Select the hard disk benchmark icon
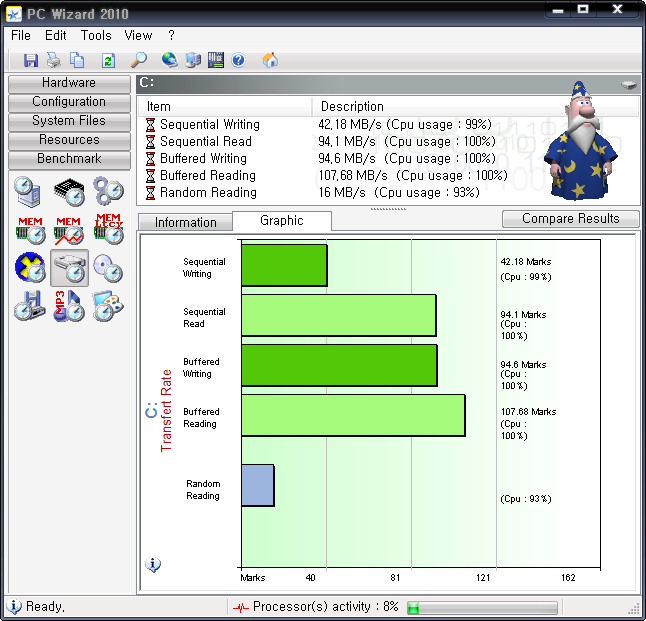The image size is (646, 621). 69,268
